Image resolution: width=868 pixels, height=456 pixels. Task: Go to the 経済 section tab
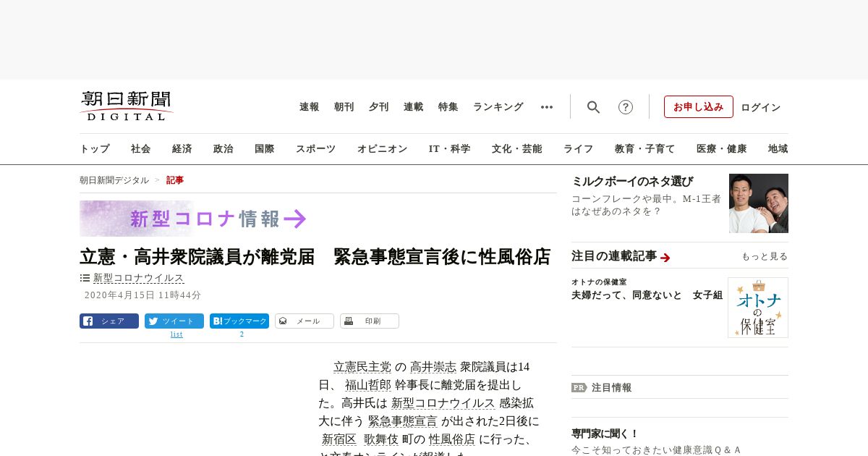pos(182,149)
